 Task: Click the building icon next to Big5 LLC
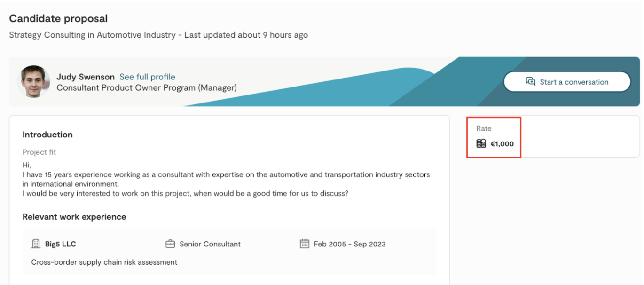tap(36, 244)
